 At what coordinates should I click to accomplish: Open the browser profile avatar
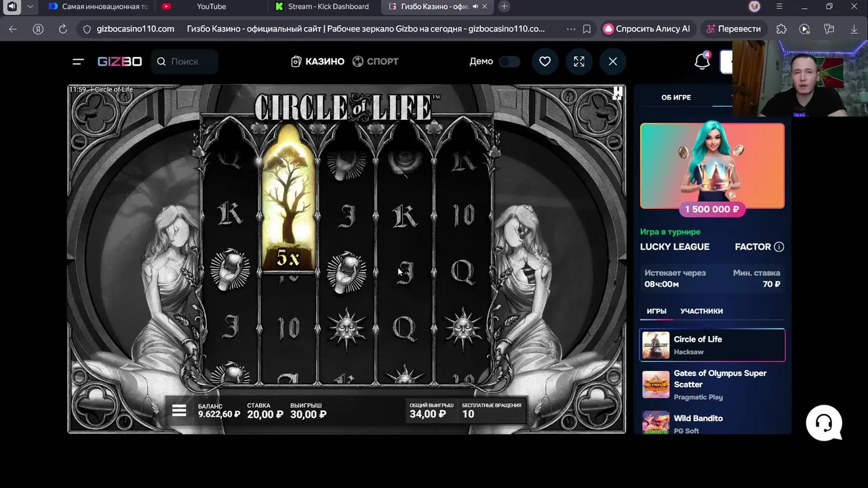[x=755, y=7]
